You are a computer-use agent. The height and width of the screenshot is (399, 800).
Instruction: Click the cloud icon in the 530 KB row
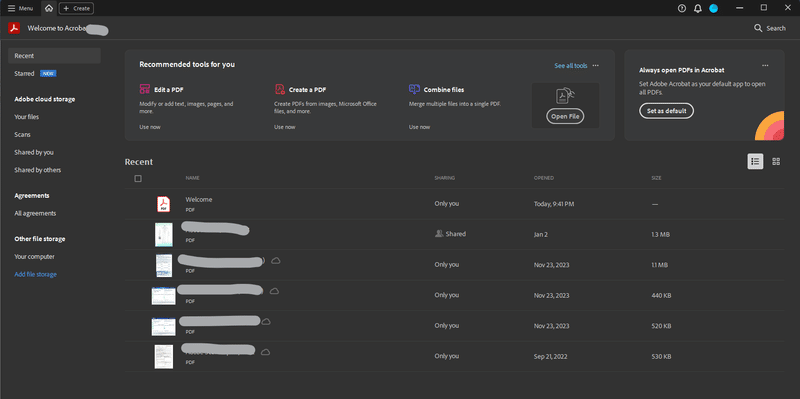pos(265,352)
